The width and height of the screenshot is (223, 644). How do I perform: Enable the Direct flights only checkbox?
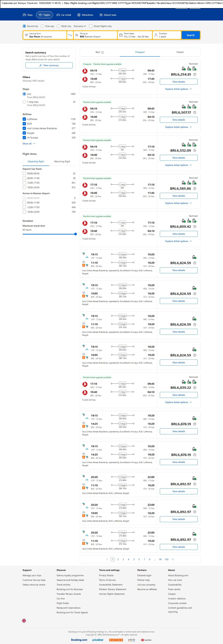tap(91, 26)
